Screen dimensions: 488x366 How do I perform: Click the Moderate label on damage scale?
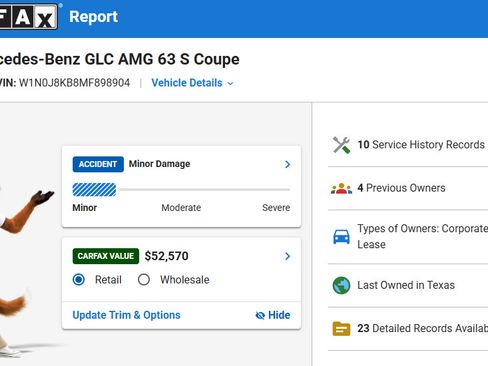[181, 208]
